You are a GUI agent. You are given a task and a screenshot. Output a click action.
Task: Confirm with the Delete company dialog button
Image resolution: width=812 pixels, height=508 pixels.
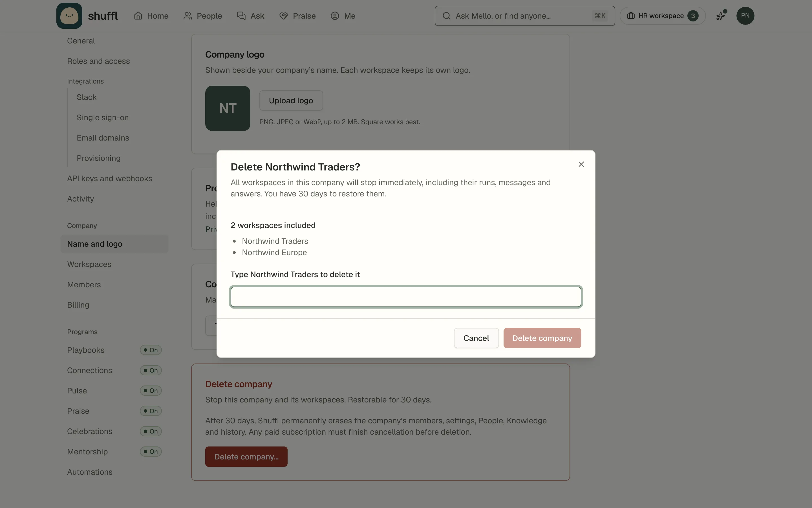[x=542, y=338]
